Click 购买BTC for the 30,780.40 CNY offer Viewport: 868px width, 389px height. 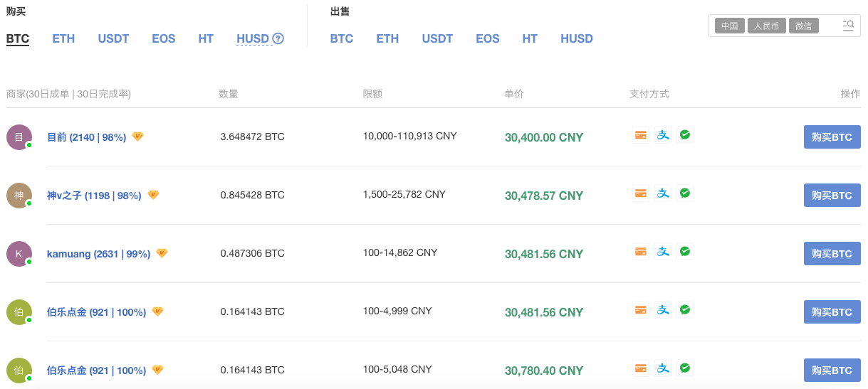click(x=832, y=371)
